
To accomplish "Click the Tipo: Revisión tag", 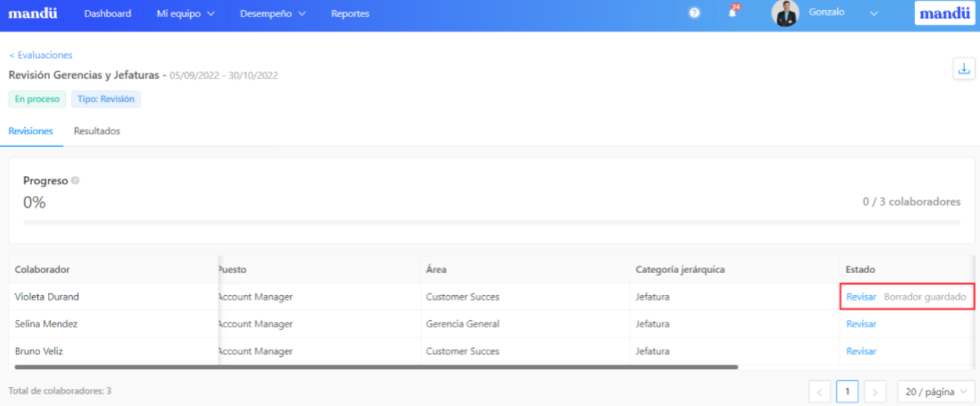I will click(x=106, y=99).
